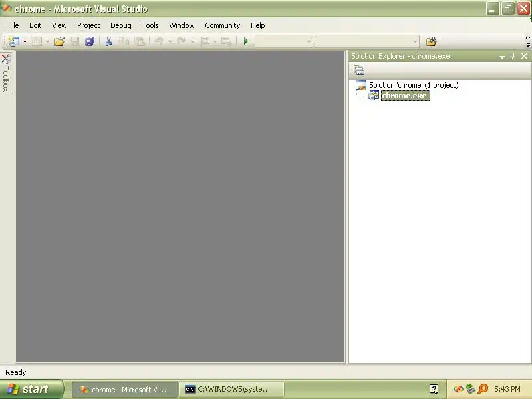Open Solution Explorer window position dropdown
The image size is (532, 399).
(x=502, y=57)
